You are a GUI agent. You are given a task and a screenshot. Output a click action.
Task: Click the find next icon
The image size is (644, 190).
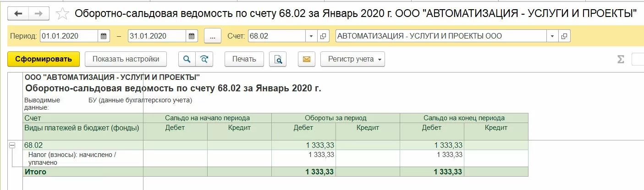point(204,59)
